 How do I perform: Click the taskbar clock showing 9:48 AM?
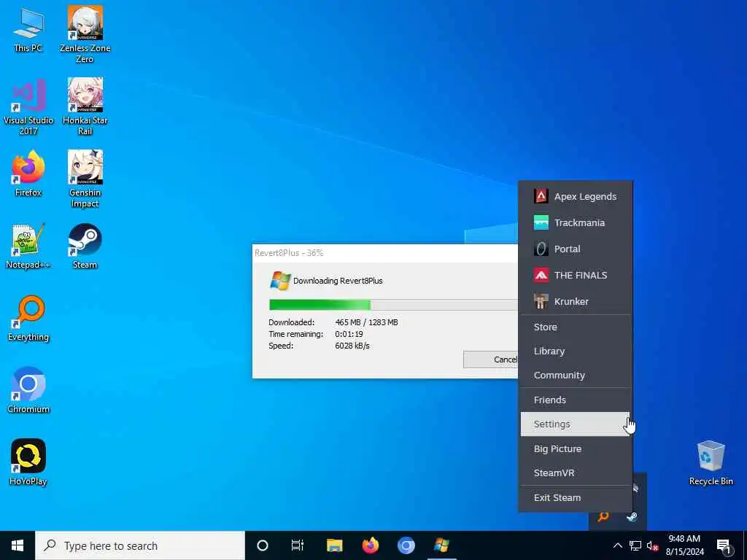pyautogui.click(x=684, y=545)
